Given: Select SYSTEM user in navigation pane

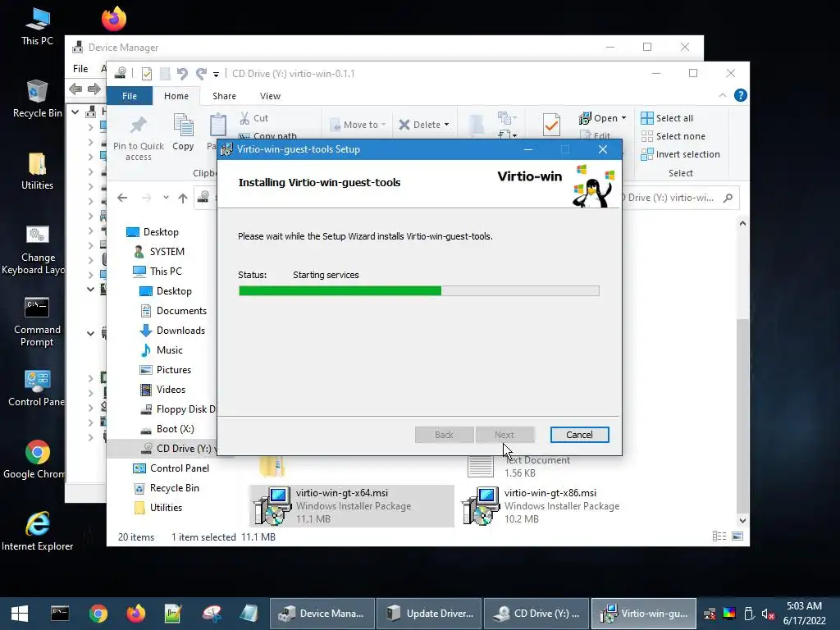Looking at the screenshot, I should point(159,252).
